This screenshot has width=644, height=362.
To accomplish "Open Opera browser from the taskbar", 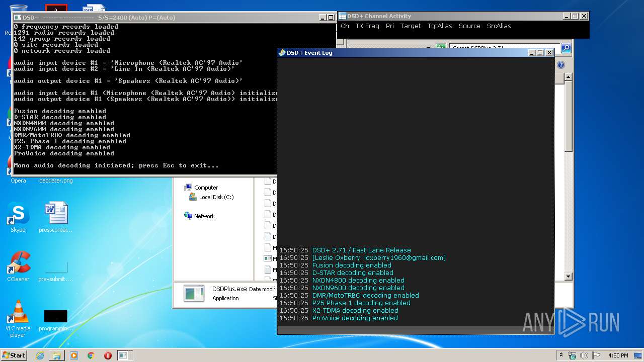I will (108, 355).
